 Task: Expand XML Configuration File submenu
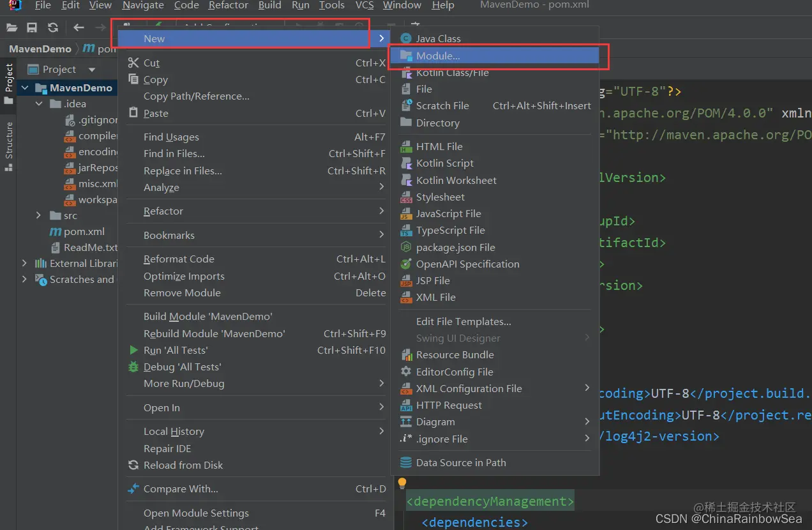coord(587,388)
